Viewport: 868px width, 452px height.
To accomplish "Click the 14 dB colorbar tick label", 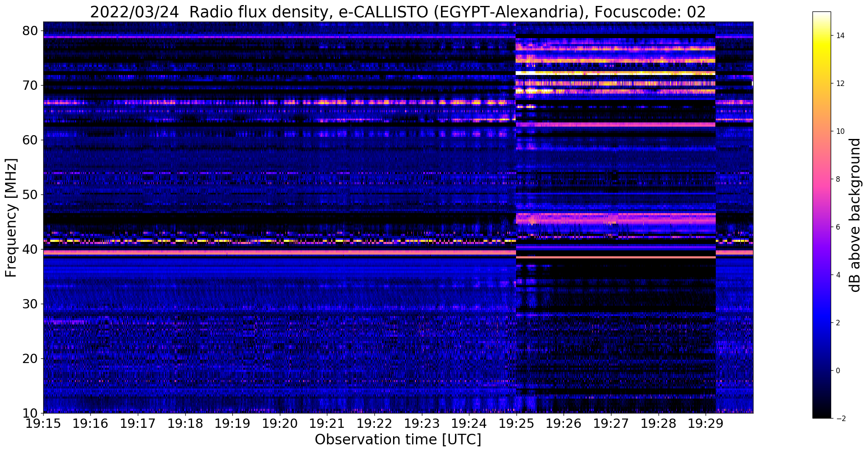I will [840, 36].
